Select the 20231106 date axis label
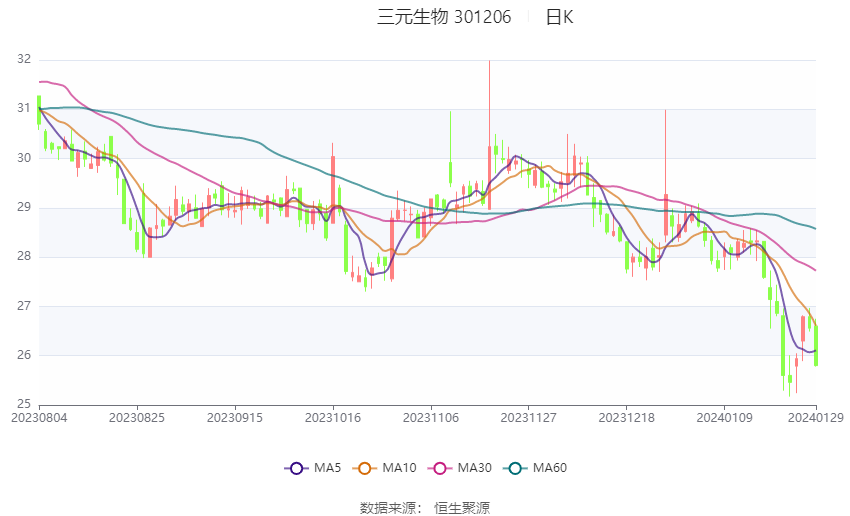Screen dimensions: 850x516 [431, 418]
